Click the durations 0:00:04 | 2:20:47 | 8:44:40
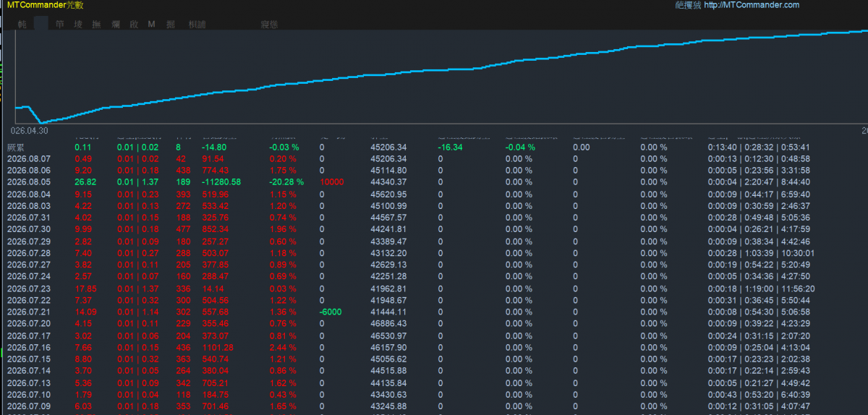 pyautogui.click(x=758, y=182)
